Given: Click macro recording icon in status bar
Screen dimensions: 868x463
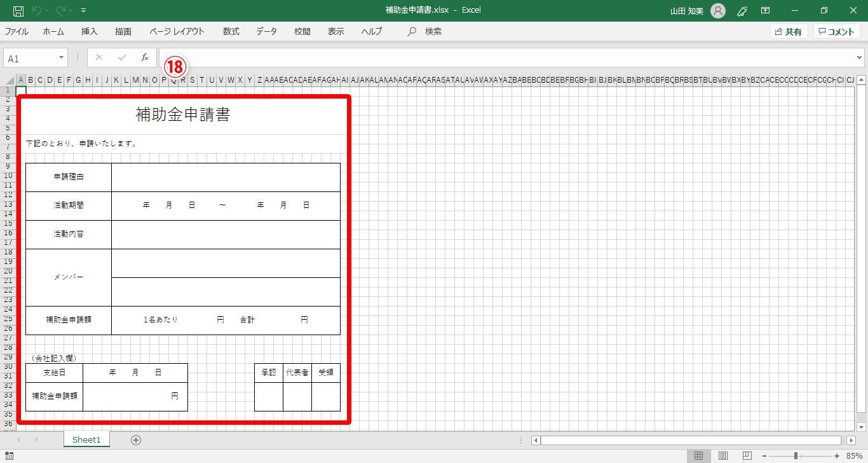Looking at the screenshot, I should point(10,455).
